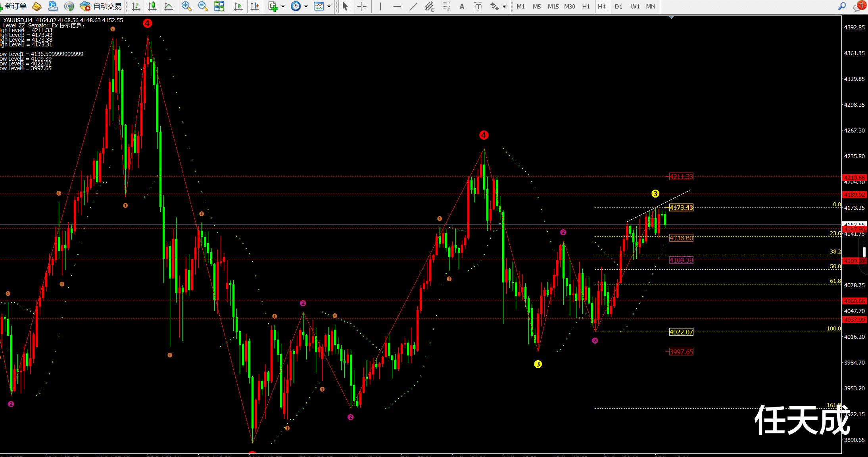Open the search magnifier at top right
The height and width of the screenshot is (457, 868).
pos(842,6)
